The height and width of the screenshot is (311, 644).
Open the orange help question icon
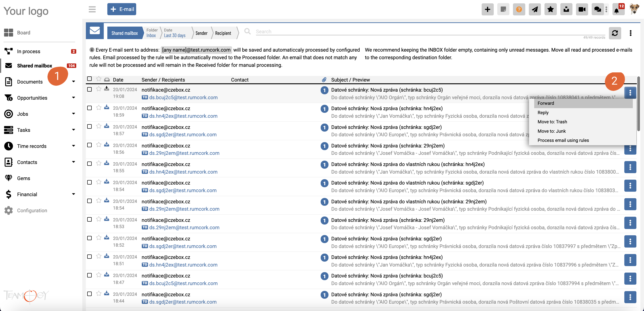coord(519,9)
